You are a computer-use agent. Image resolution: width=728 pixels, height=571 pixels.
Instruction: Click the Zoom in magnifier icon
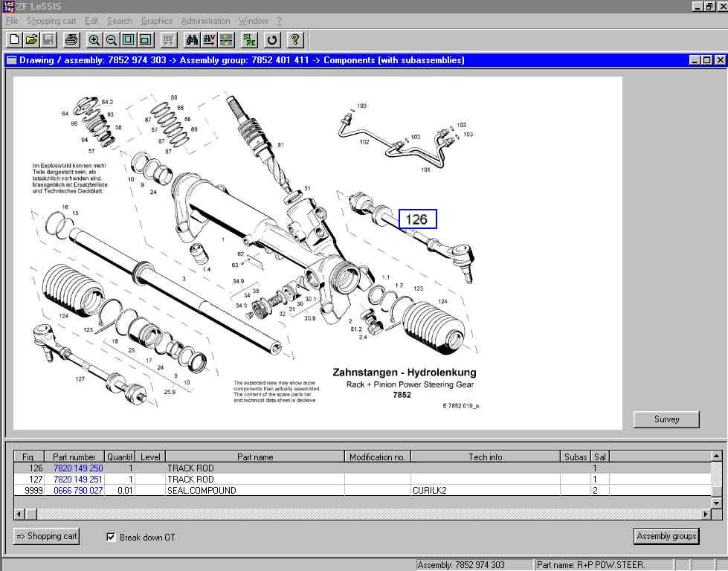[94, 40]
